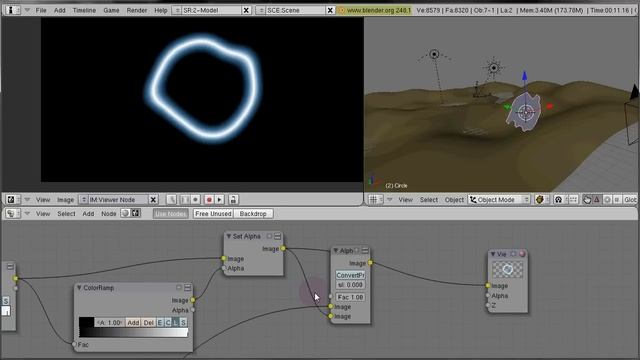Image resolution: width=640 pixels, height=360 pixels.
Task: Toggle the Use Nodes button
Action: (171, 213)
